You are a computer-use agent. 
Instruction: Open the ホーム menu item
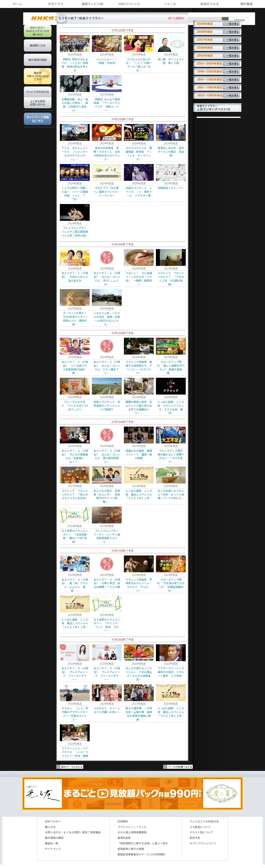click(x=17, y=4)
